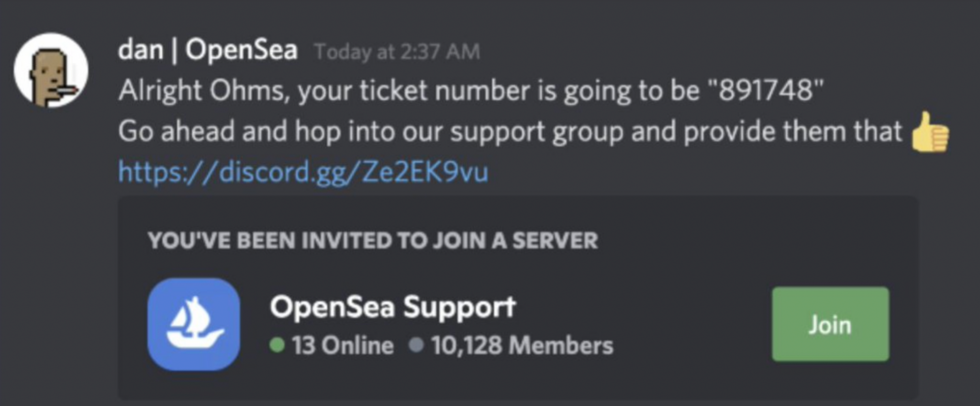This screenshot has width=980, height=406.
Task: Click the username dan | OpenSea
Action: (x=208, y=49)
